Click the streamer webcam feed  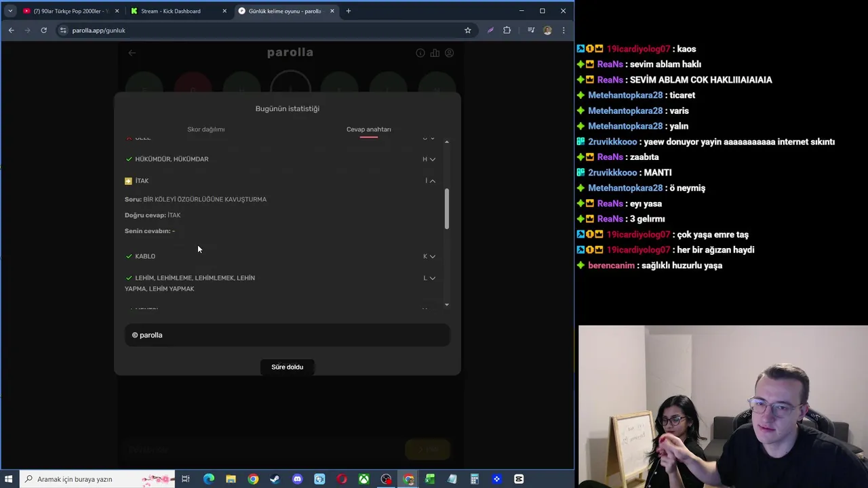coord(723,407)
